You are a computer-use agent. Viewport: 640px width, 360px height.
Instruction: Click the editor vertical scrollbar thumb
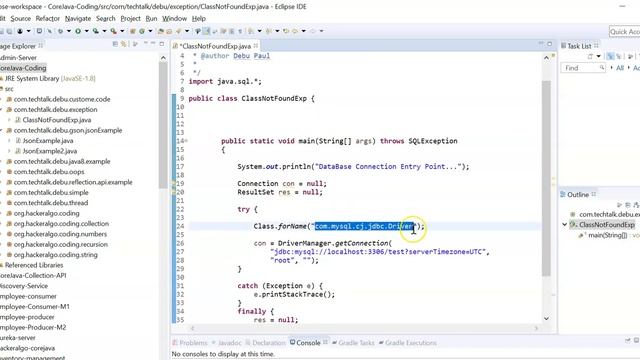click(546, 178)
